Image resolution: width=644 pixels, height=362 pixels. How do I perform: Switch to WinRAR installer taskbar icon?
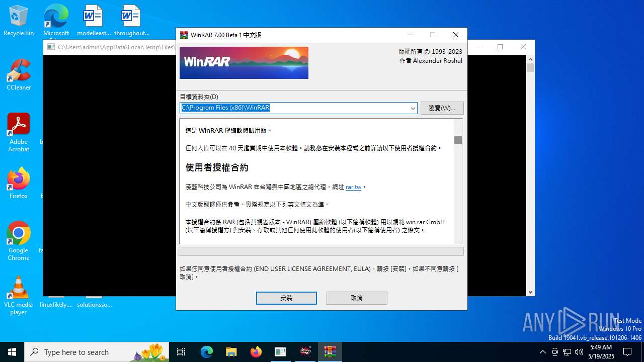pos(330,352)
